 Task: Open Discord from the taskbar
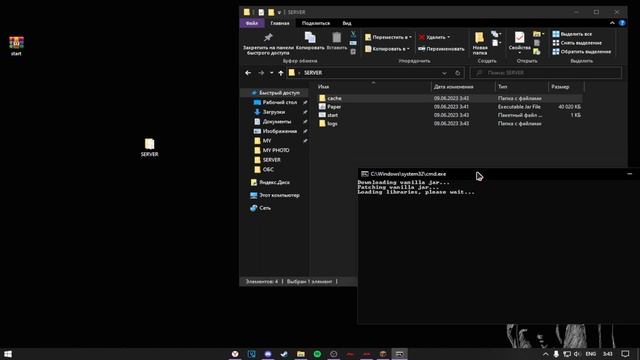(268, 353)
